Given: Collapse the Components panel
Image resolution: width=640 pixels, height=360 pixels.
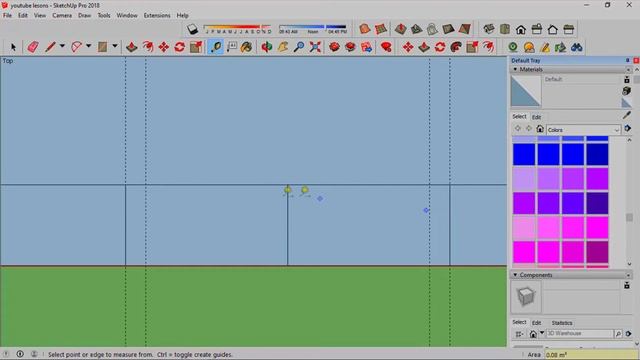Looking at the screenshot, I should pyautogui.click(x=515, y=275).
